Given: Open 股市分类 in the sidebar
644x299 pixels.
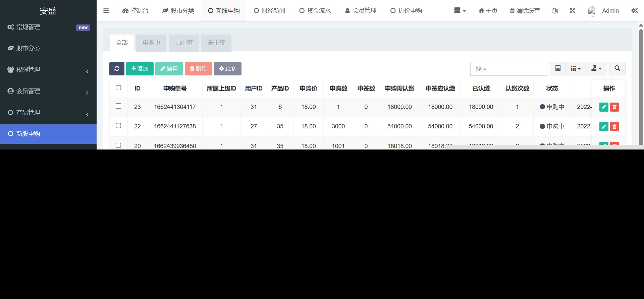Looking at the screenshot, I should click(48, 48).
